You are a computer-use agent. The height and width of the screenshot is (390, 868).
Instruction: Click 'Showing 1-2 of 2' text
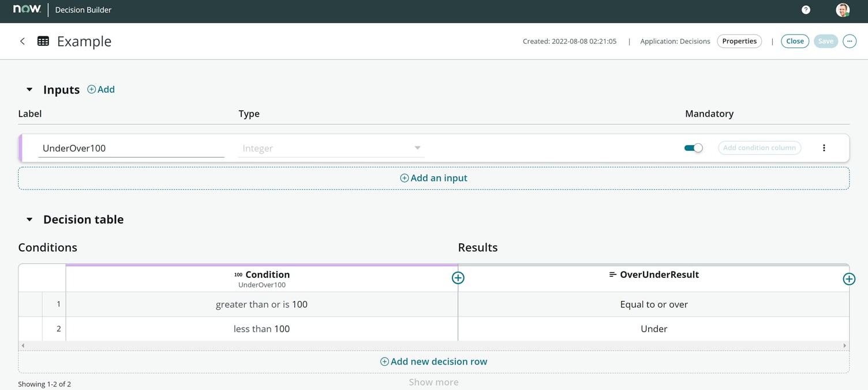tap(44, 384)
